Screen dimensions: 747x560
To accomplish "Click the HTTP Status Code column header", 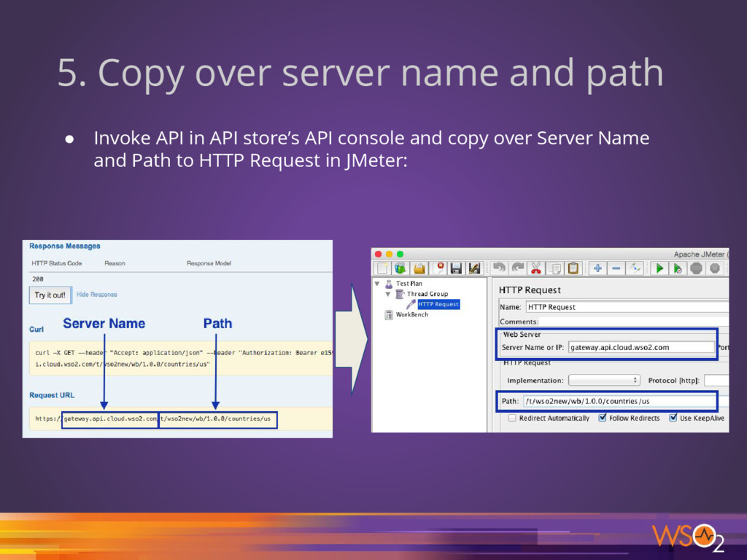I will coord(57,263).
